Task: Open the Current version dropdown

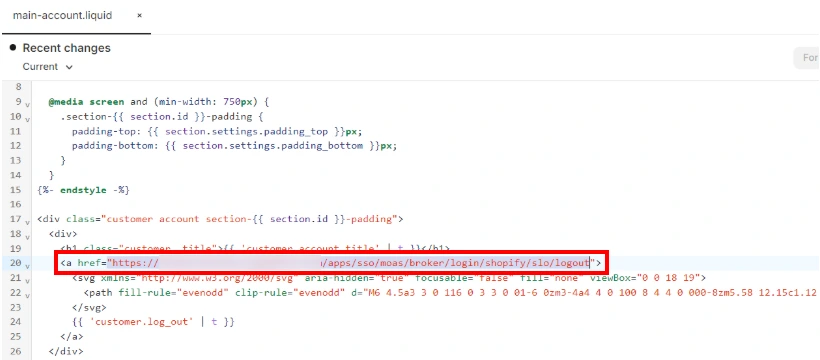Action: pos(47,67)
